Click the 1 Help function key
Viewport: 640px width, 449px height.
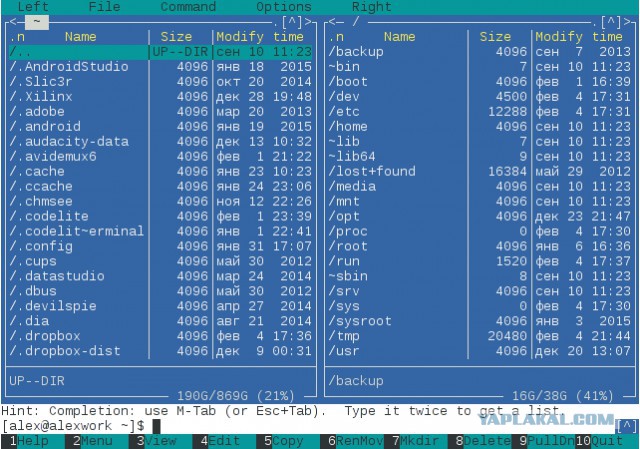pyautogui.click(x=29, y=441)
